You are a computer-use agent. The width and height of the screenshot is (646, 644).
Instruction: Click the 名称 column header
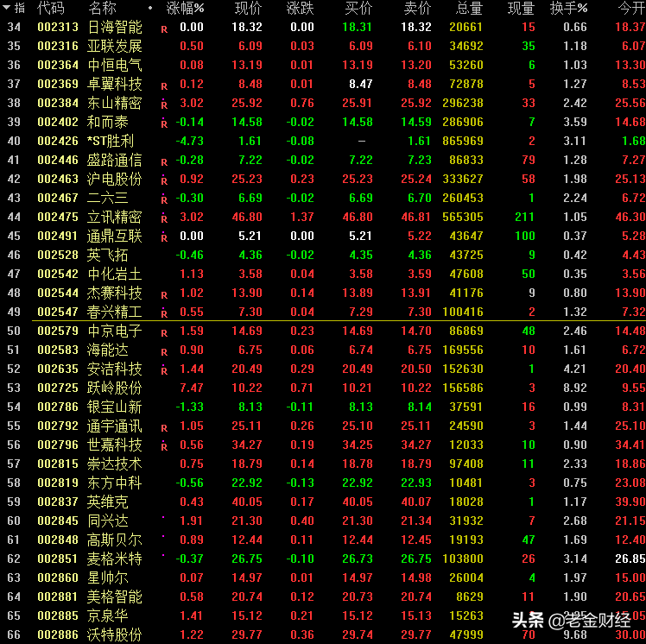(102, 9)
